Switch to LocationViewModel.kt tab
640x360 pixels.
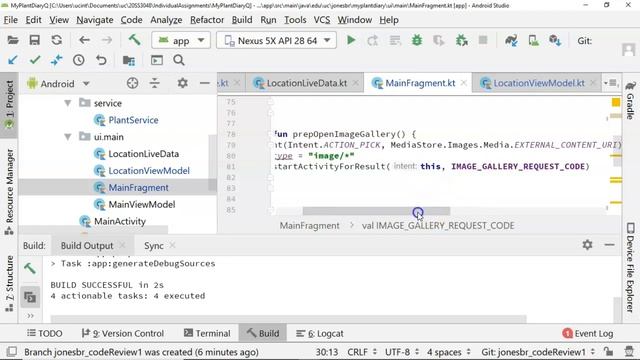539,83
